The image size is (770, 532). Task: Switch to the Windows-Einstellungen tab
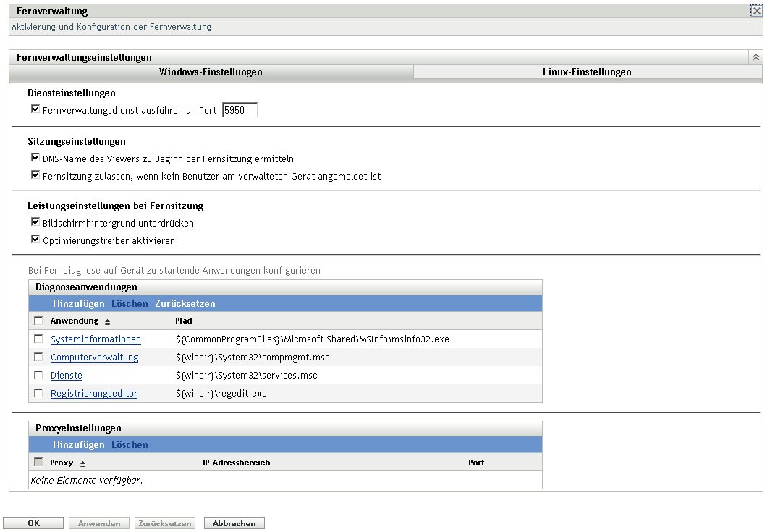click(x=210, y=72)
